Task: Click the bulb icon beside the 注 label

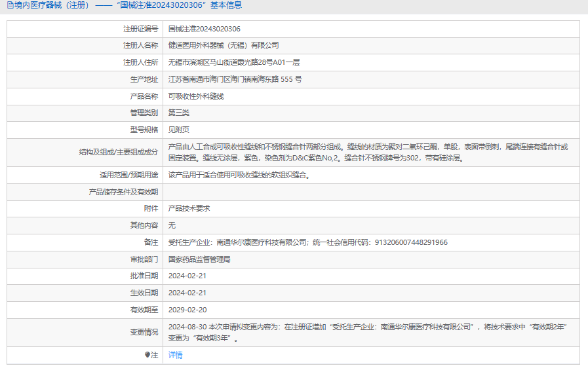Action: [147, 355]
